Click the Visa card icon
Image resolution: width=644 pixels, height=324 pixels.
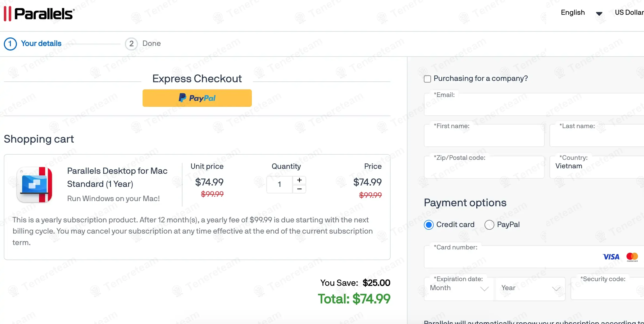tap(611, 257)
